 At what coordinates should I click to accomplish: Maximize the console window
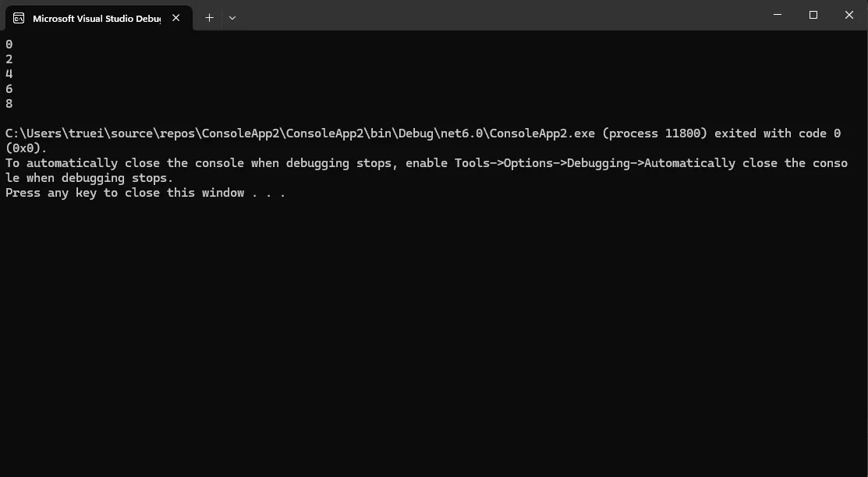(813, 15)
